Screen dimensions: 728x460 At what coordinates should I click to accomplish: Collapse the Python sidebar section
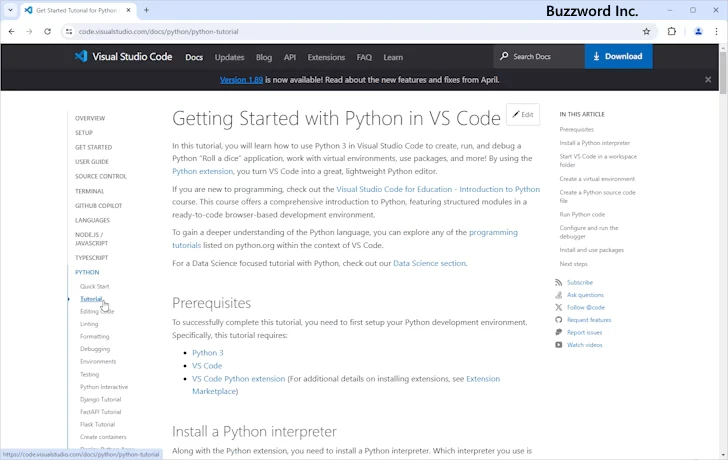click(87, 272)
